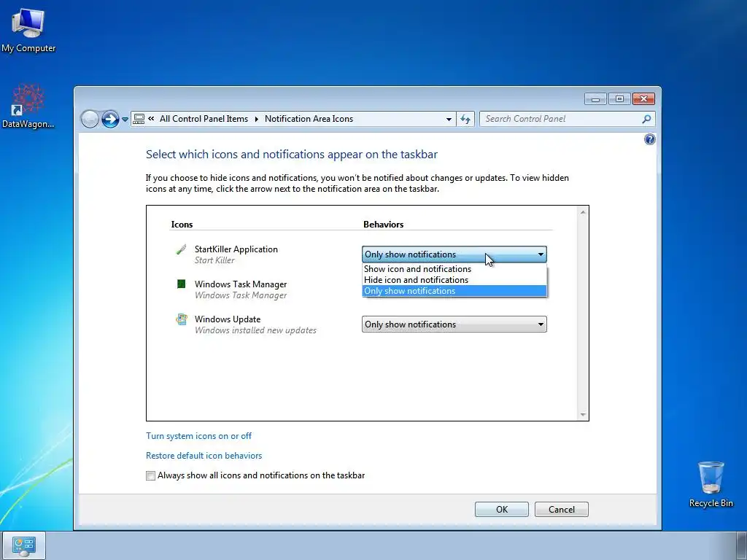Viewport: 747px width, 560px height.
Task: Click the Forward navigation arrow
Action: click(x=110, y=119)
